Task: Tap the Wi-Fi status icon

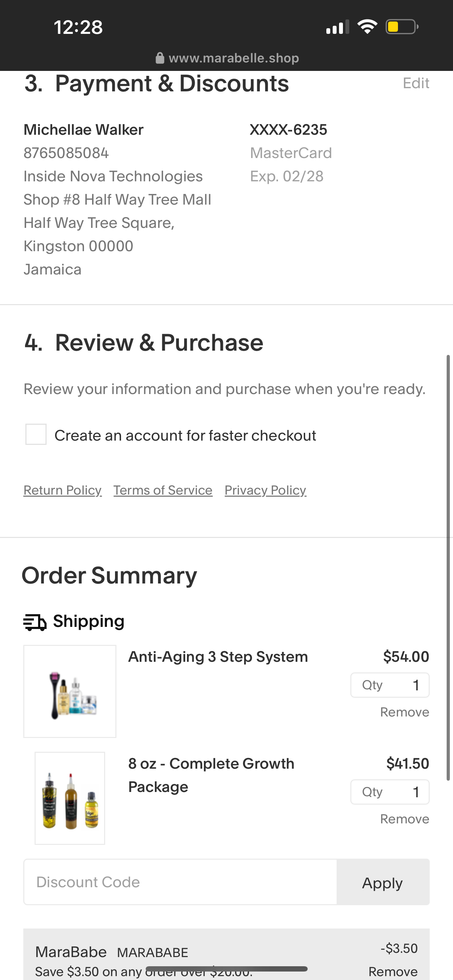Action: (x=367, y=26)
